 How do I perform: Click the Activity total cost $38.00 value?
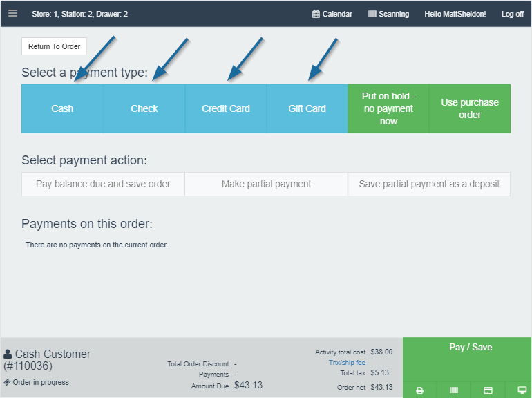(x=381, y=352)
